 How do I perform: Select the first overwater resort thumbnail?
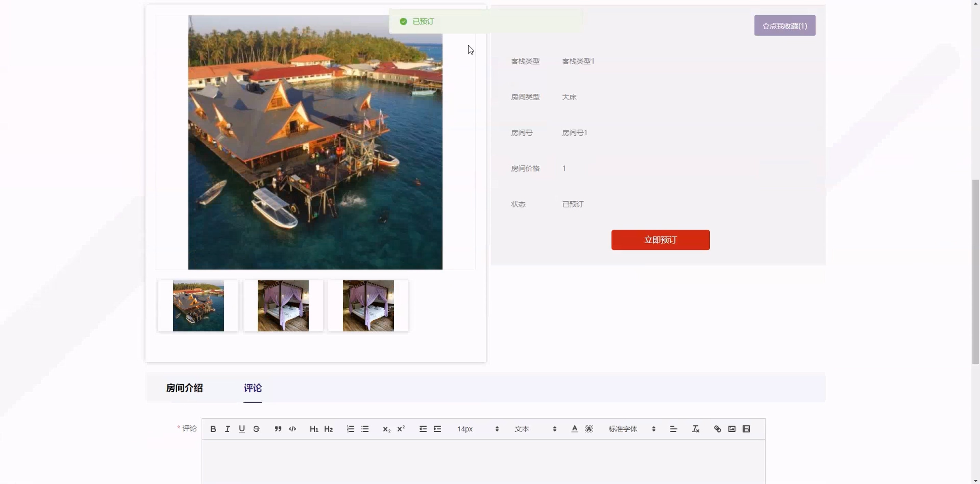(x=198, y=306)
